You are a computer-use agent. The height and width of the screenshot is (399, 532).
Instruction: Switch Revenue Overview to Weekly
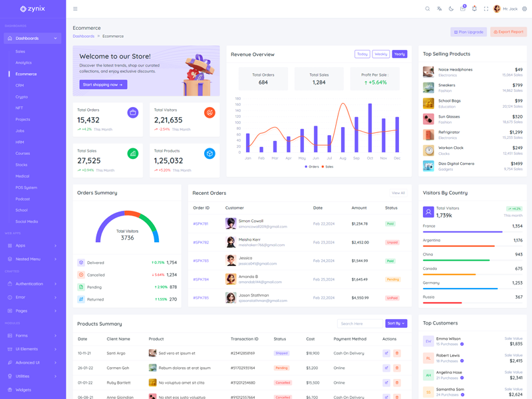380,54
